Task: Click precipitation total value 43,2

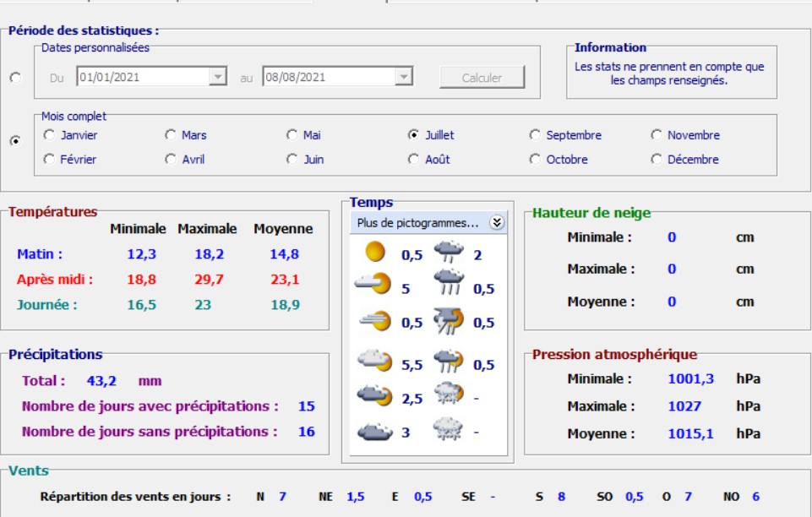Action: pyautogui.click(x=101, y=381)
